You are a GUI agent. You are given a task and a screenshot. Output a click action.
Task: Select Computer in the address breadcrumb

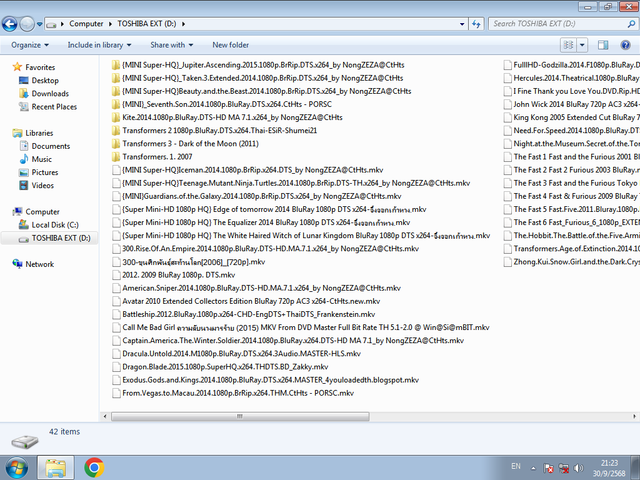pyautogui.click(x=86, y=24)
